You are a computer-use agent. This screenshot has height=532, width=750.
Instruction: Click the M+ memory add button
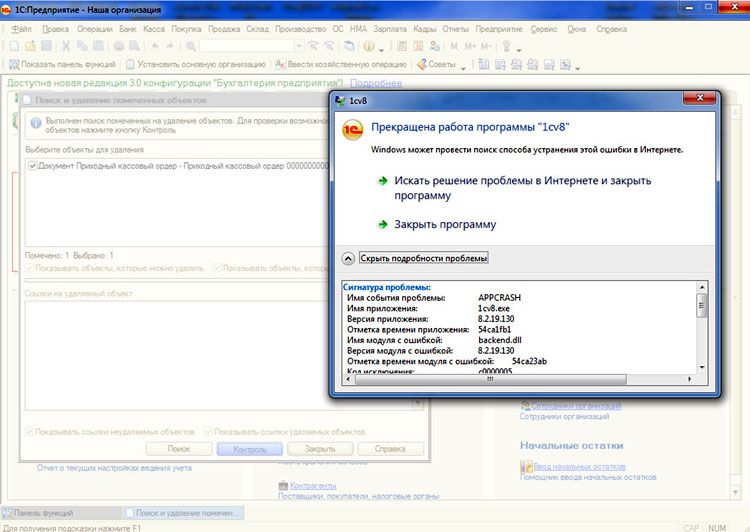point(470,46)
